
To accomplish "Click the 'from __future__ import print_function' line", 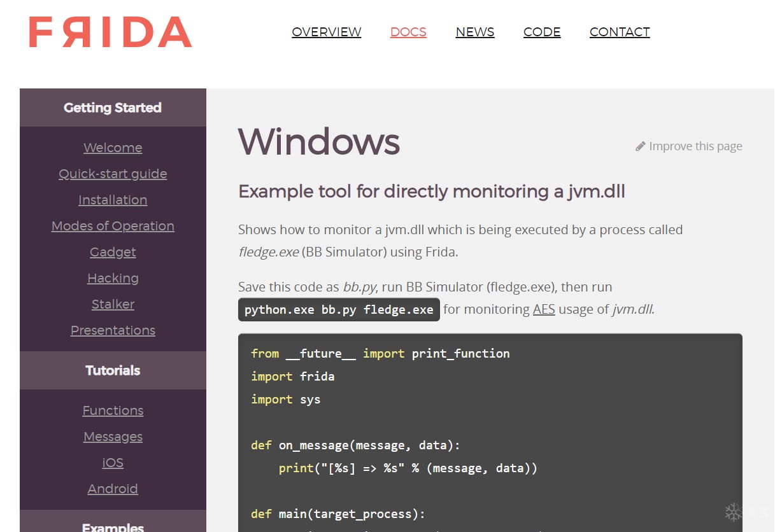I will [380, 353].
